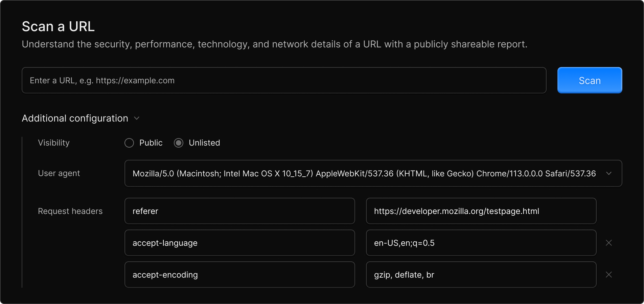The width and height of the screenshot is (644, 304).
Task: Click the Scan a URL heading
Action: pyautogui.click(x=58, y=26)
